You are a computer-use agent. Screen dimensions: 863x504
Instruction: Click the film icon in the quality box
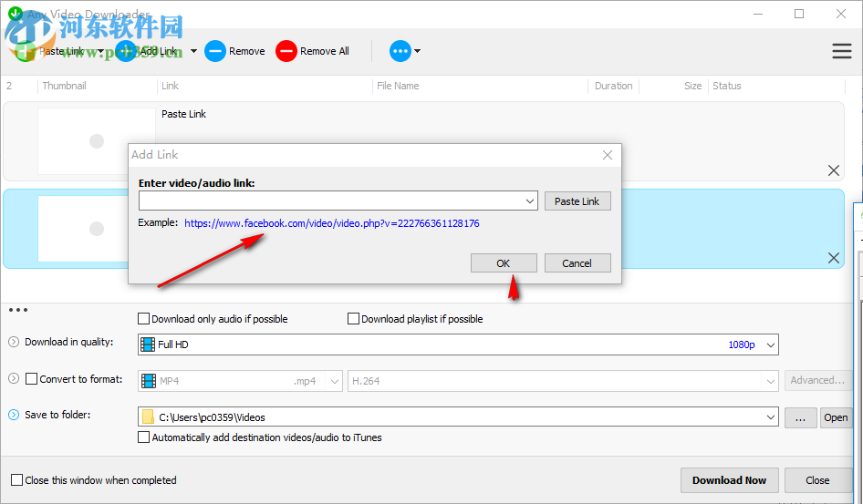point(148,345)
